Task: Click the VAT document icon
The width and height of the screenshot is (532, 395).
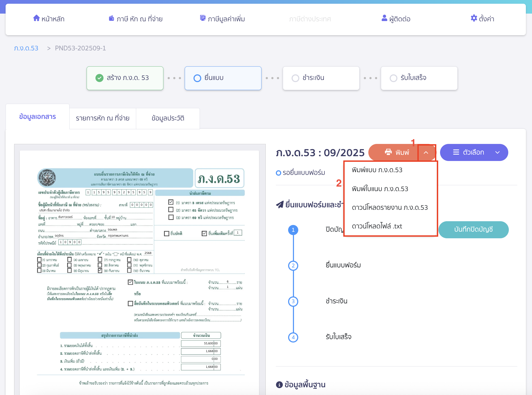Action: (203, 18)
